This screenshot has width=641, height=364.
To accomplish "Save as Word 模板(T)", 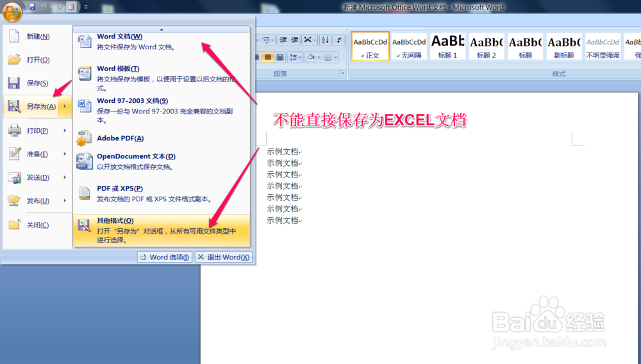I will (162, 78).
